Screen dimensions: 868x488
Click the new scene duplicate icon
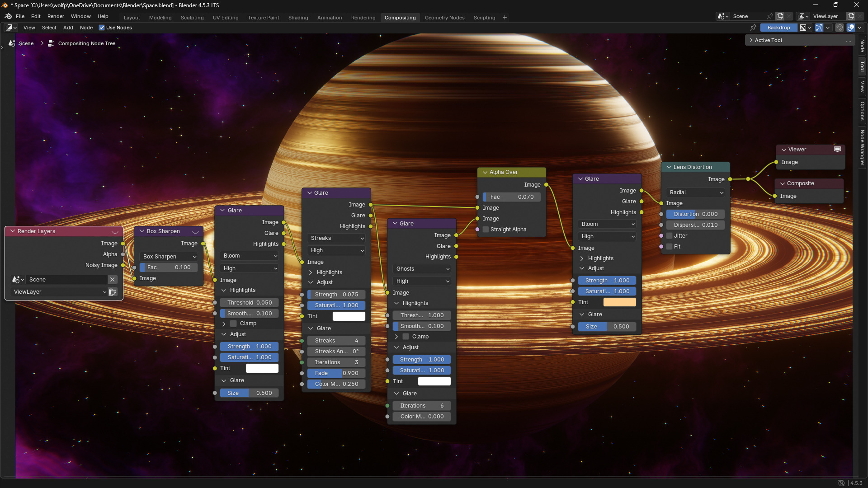(780, 16)
